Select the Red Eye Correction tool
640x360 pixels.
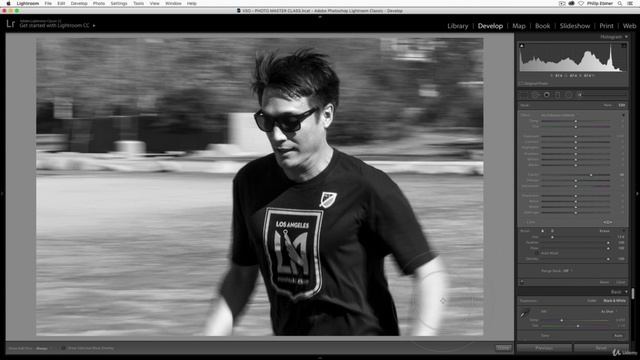[x=547, y=95]
